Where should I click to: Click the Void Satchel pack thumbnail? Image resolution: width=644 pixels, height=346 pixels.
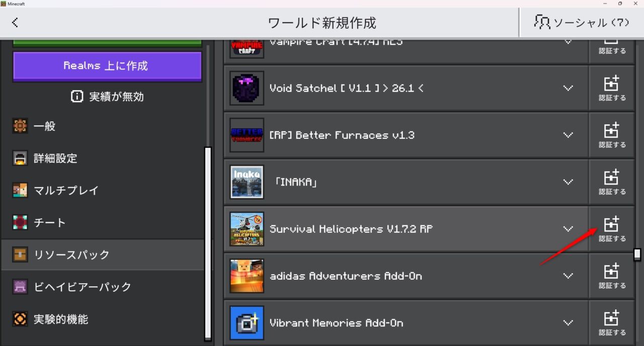(x=247, y=88)
